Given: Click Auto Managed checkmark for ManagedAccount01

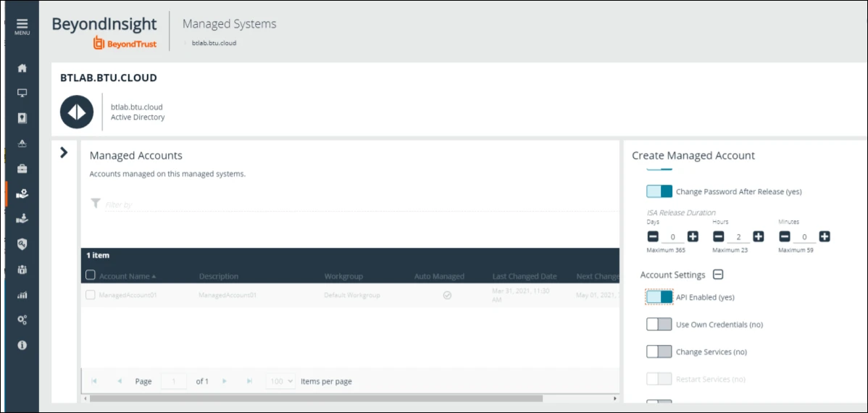Looking at the screenshot, I should pos(447,295).
